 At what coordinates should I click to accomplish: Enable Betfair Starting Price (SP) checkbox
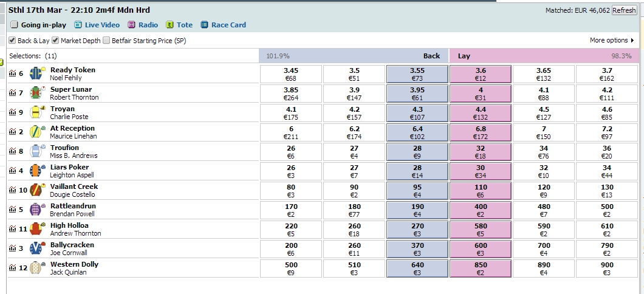pos(106,41)
